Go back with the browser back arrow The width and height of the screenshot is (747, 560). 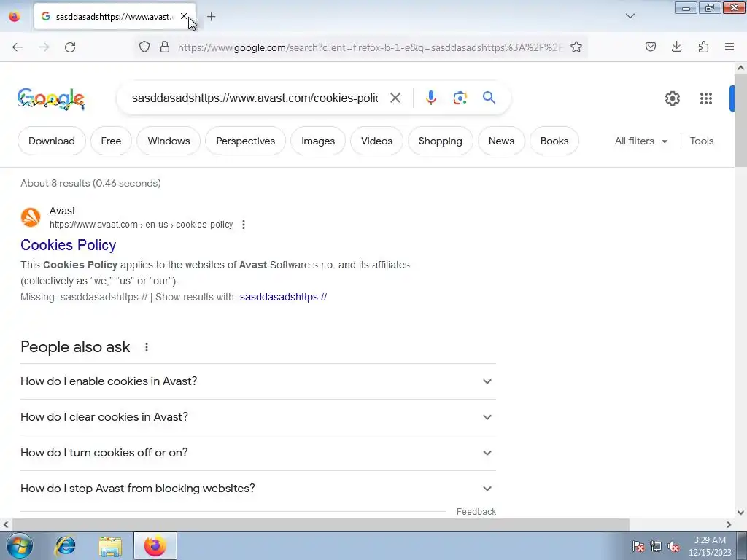(x=18, y=47)
